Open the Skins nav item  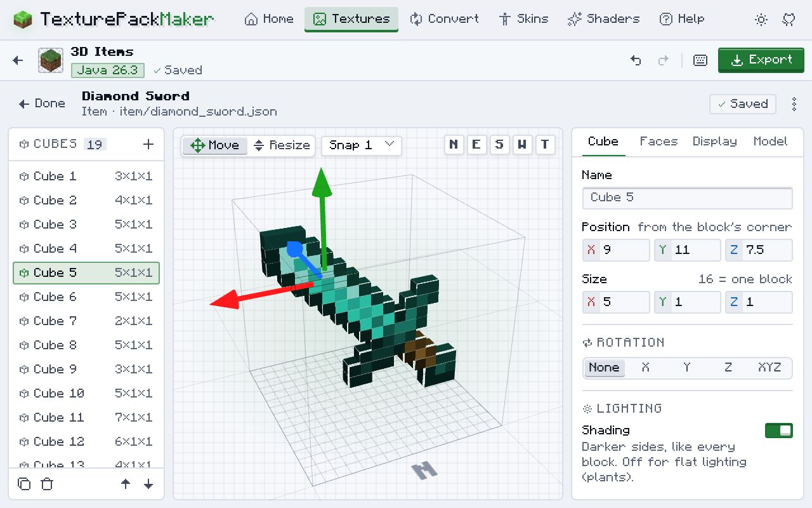point(524,19)
